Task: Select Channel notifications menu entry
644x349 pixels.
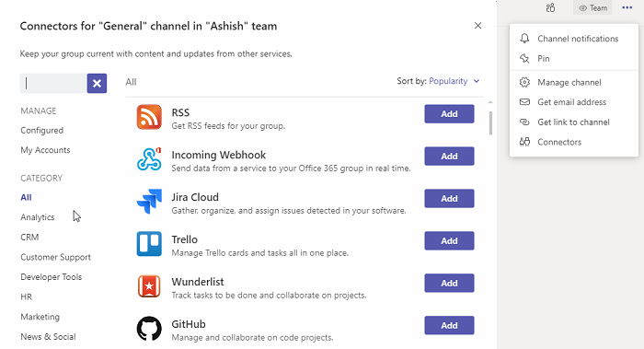Action: click(574, 39)
